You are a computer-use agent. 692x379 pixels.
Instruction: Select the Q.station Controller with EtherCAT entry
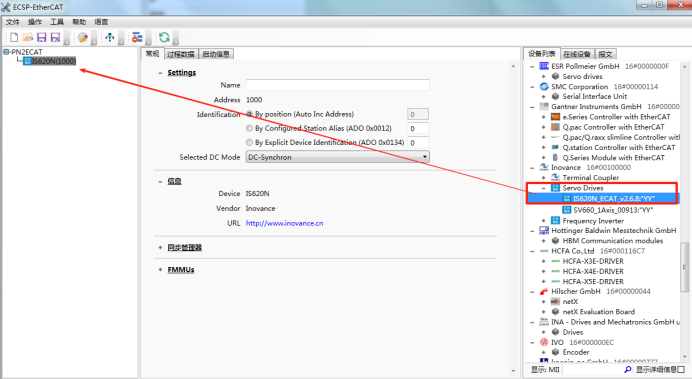(x=619, y=147)
